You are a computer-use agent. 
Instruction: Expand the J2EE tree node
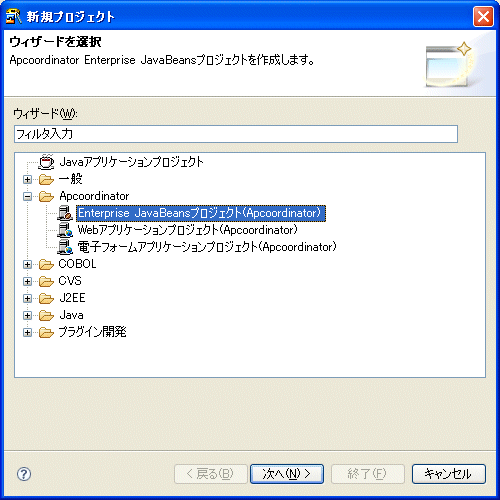(x=28, y=299)
